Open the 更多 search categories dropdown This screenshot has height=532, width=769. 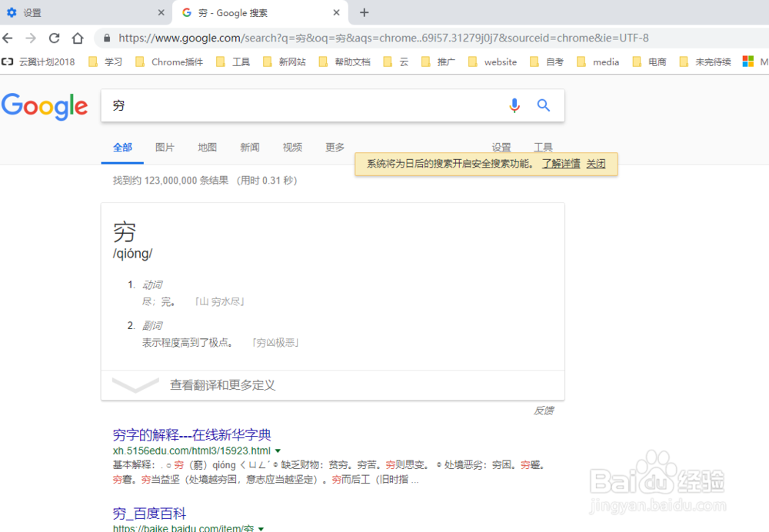[x=335, y=147]
